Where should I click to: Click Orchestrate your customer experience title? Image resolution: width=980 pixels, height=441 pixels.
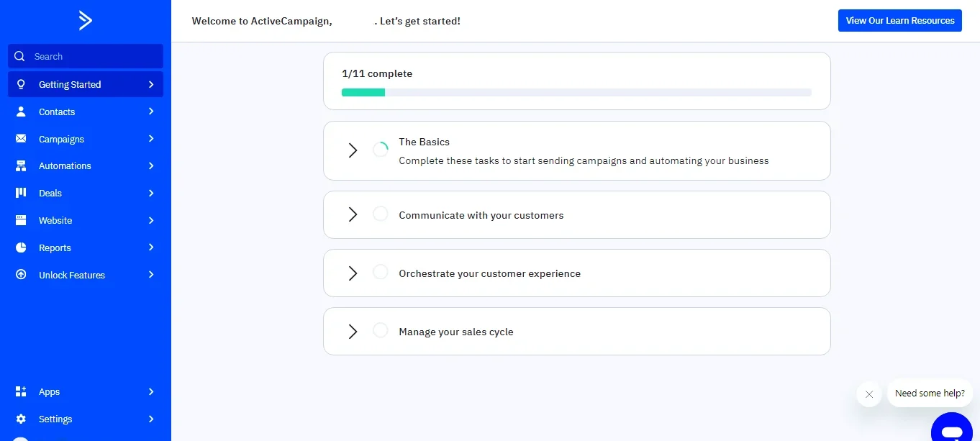coord(490,273)
